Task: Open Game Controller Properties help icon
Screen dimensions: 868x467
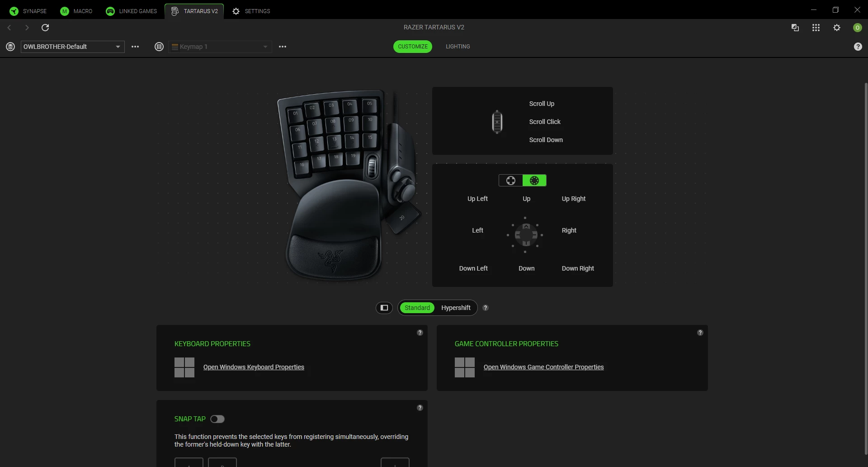Action: point(700,333)
